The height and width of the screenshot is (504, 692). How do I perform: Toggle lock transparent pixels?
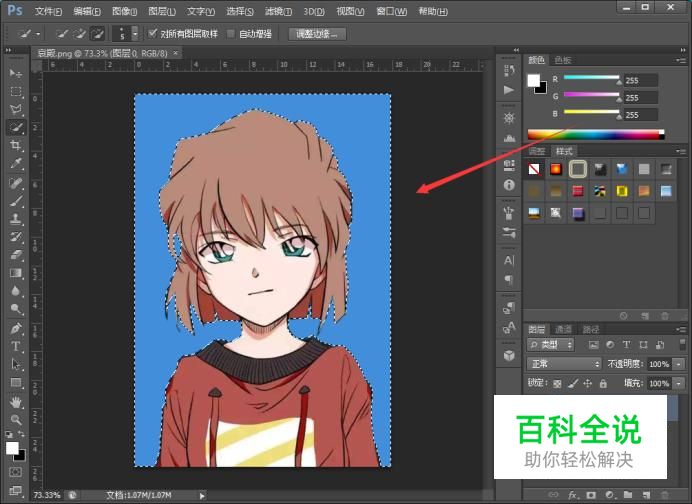click(557, 384)
